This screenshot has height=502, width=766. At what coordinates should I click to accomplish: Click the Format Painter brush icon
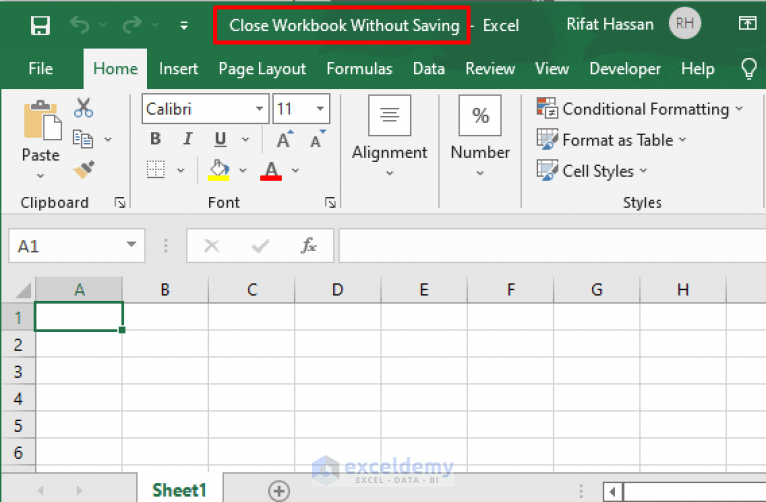pos(84,169)
